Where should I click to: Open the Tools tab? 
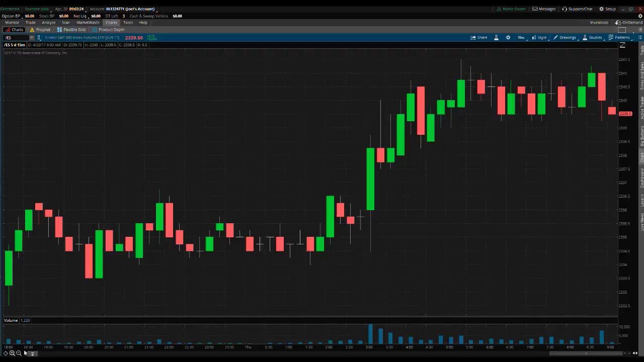[128, 23]
